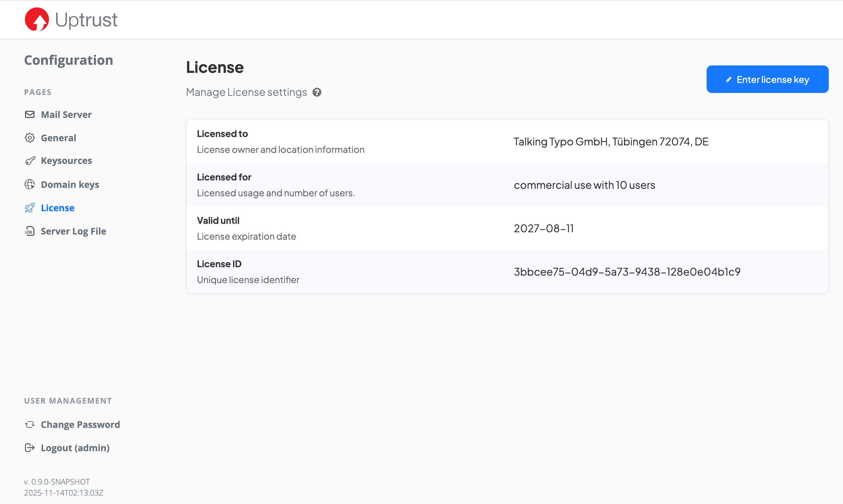Viewport: 843px width, 504px height.
Task: Open the Mail Server page
Action: (x=66, y=115)
